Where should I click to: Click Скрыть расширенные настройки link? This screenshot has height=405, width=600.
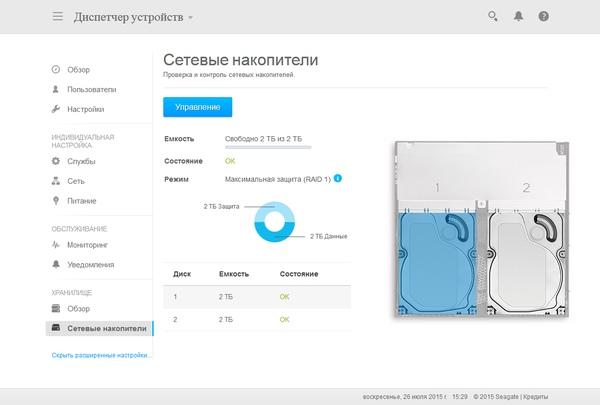[x=101, y=355]
